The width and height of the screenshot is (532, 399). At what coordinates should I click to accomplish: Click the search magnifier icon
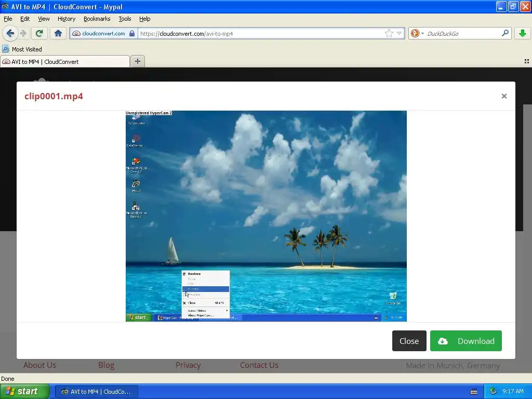pyautogui.click(x=505, y=33)
